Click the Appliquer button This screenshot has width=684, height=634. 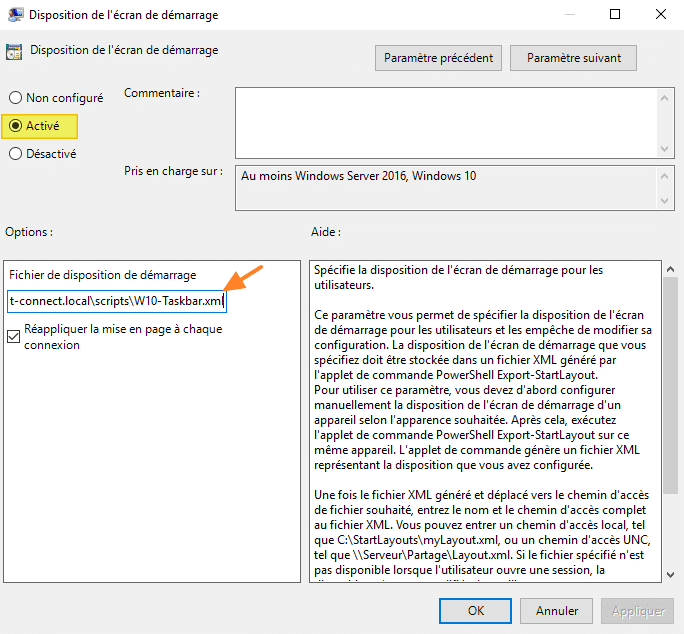[638, 610]
